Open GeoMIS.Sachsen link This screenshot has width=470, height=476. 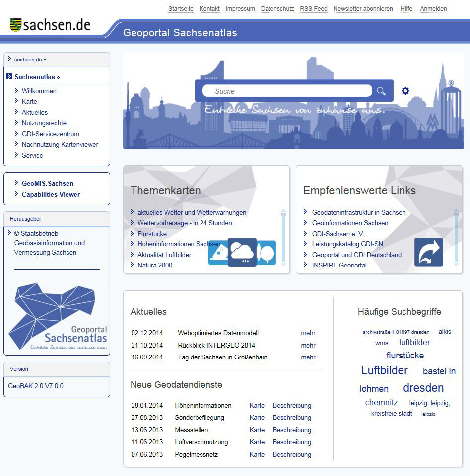47,183
